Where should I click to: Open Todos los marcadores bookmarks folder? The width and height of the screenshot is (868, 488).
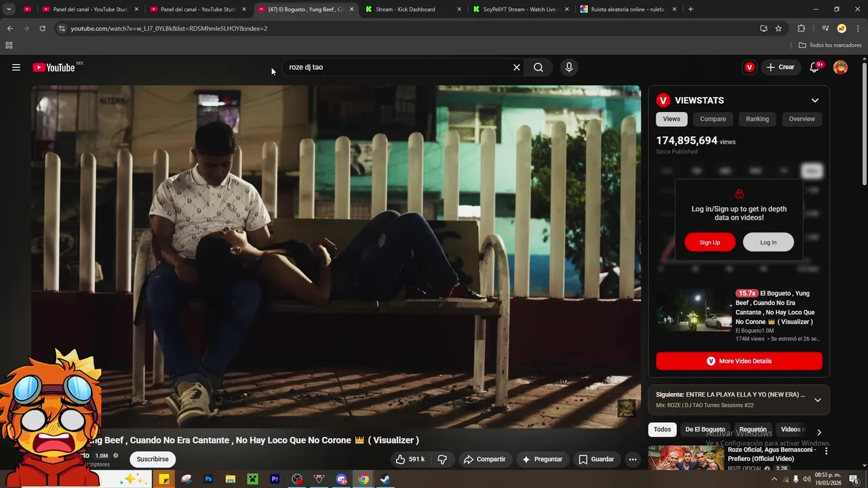(x=830, y=45)
